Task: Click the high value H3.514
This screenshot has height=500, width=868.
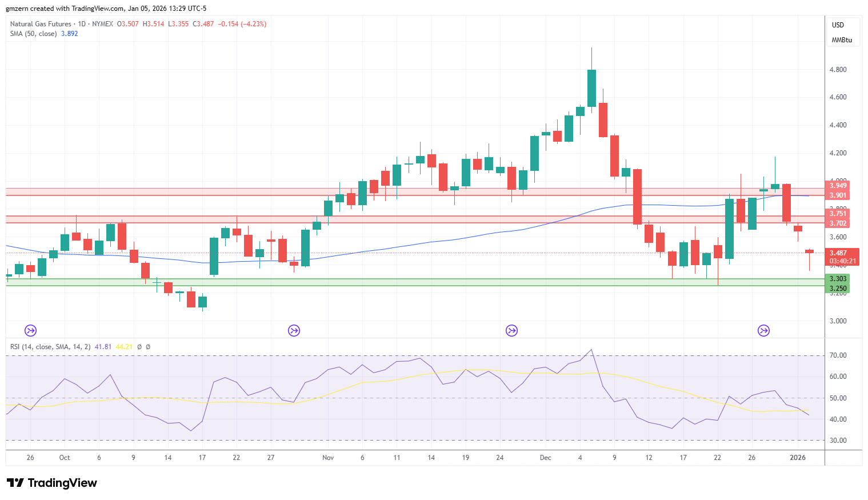Action: (153, 24)
